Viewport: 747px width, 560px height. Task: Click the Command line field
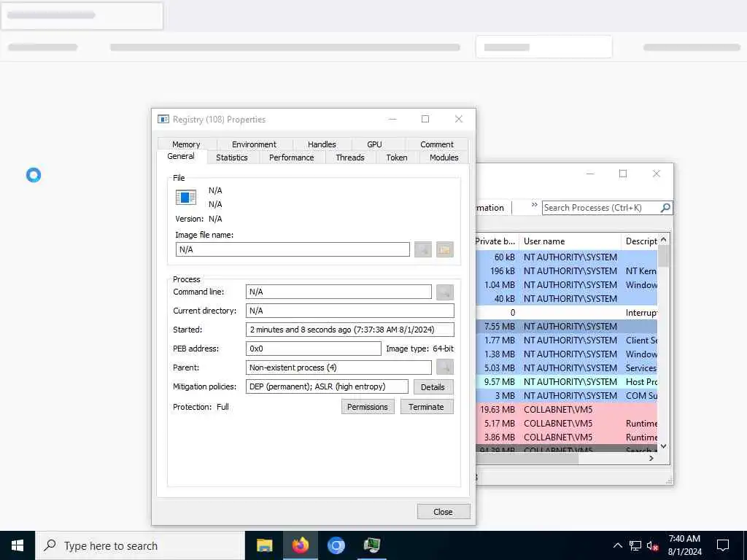pos(338,292)
